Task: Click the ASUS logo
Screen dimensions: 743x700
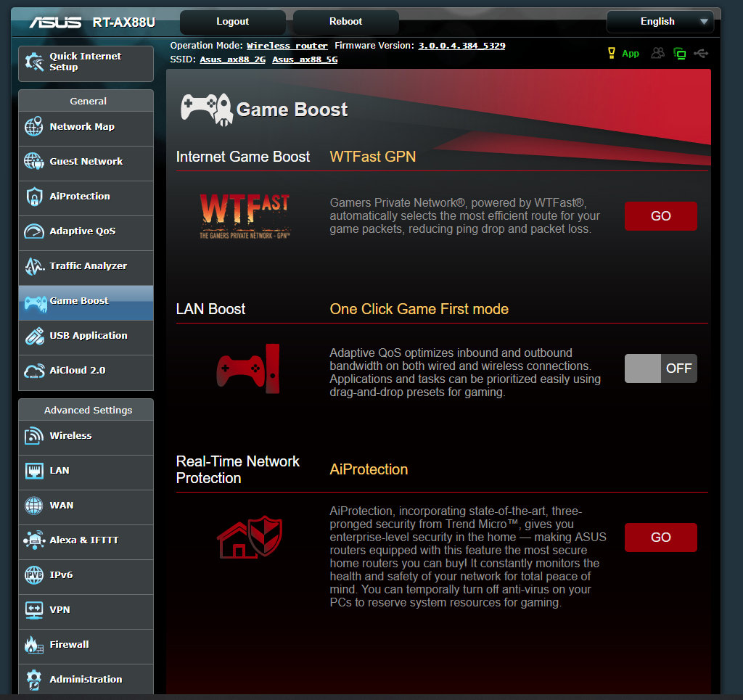Action: click(55, 22)
